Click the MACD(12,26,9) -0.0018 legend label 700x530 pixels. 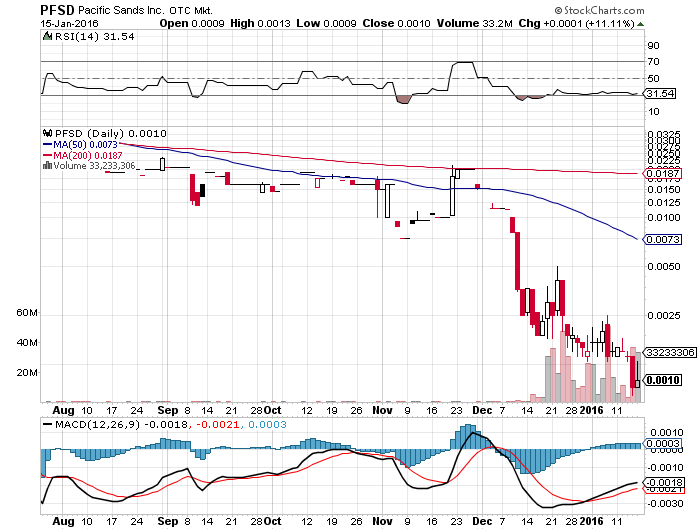click(121, 424)
